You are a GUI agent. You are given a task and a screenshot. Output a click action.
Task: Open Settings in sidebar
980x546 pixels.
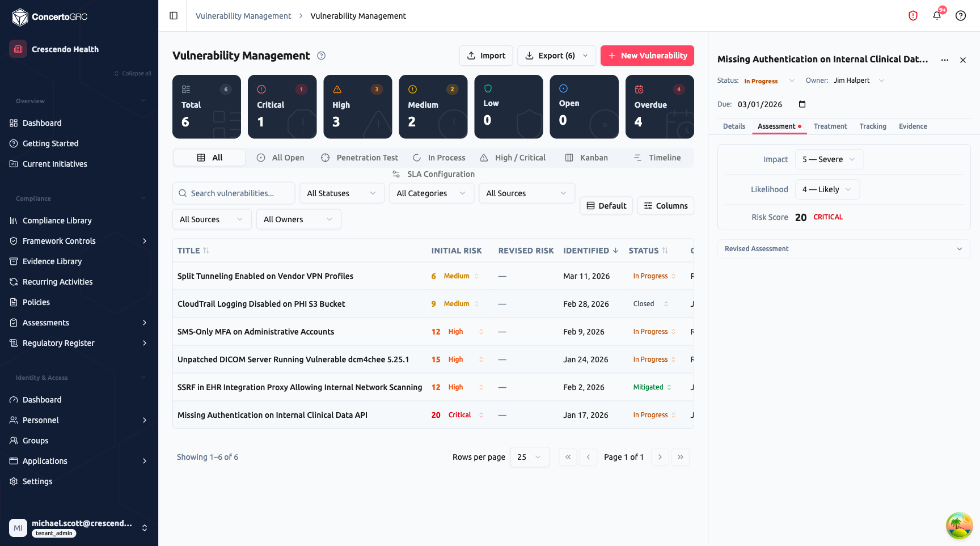(79, 481)
